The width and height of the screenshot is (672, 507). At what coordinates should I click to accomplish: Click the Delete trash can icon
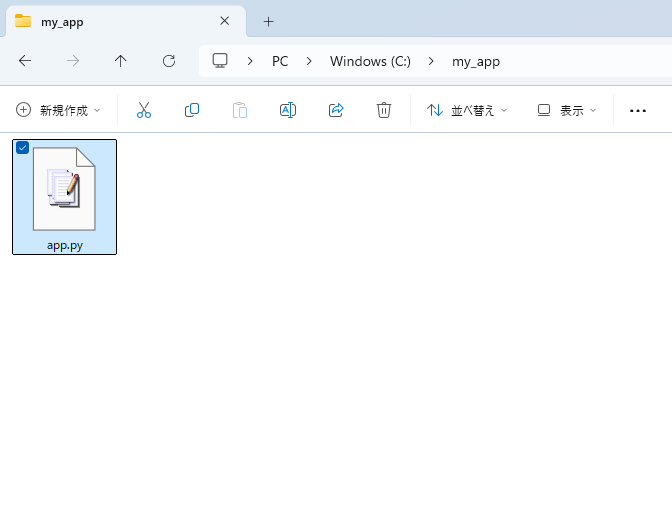[x=384, y=110]
